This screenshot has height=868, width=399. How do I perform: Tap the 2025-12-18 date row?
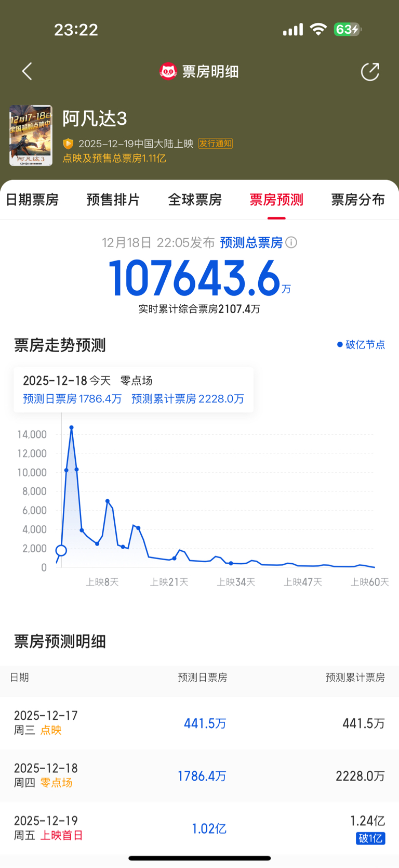pyautogui.click(x=199, y=775)
